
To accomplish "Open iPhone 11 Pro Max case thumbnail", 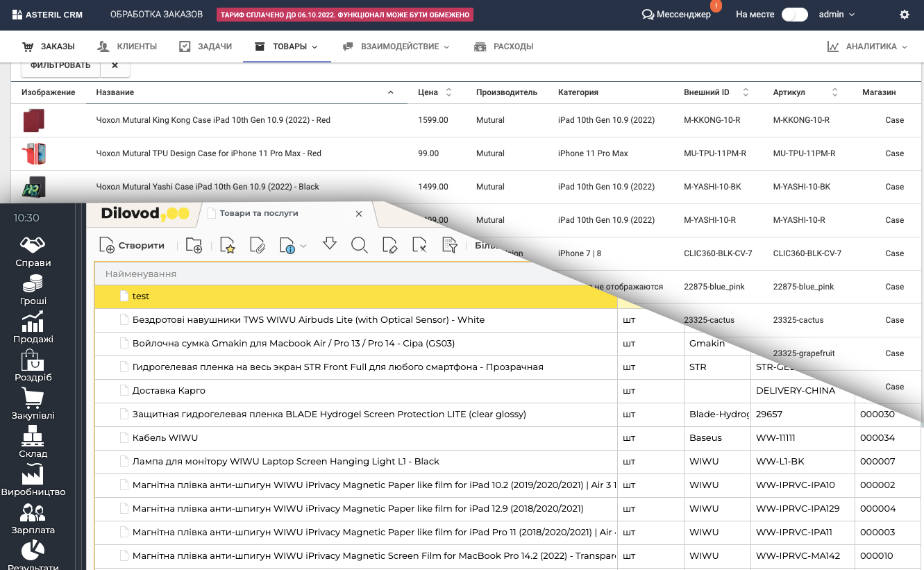I will [x=33, y=153].
